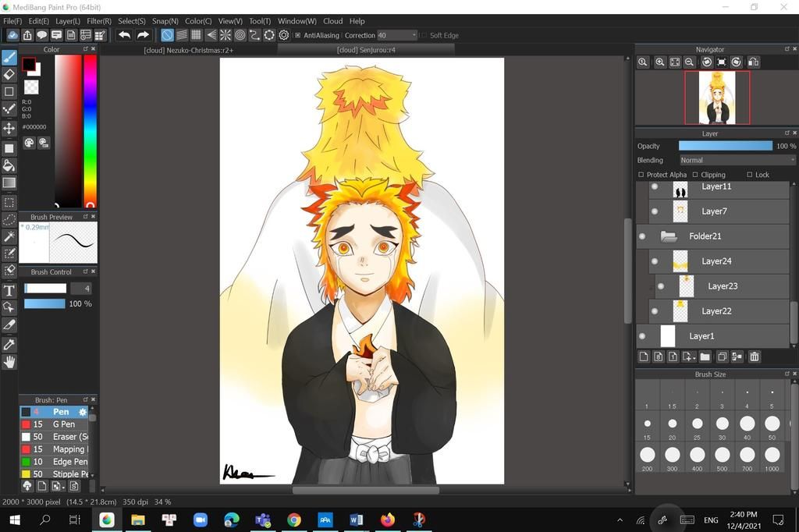This screenshot has width=799, height=532.
Task: Pick brush size 50 preset
Action: (772, 426)
